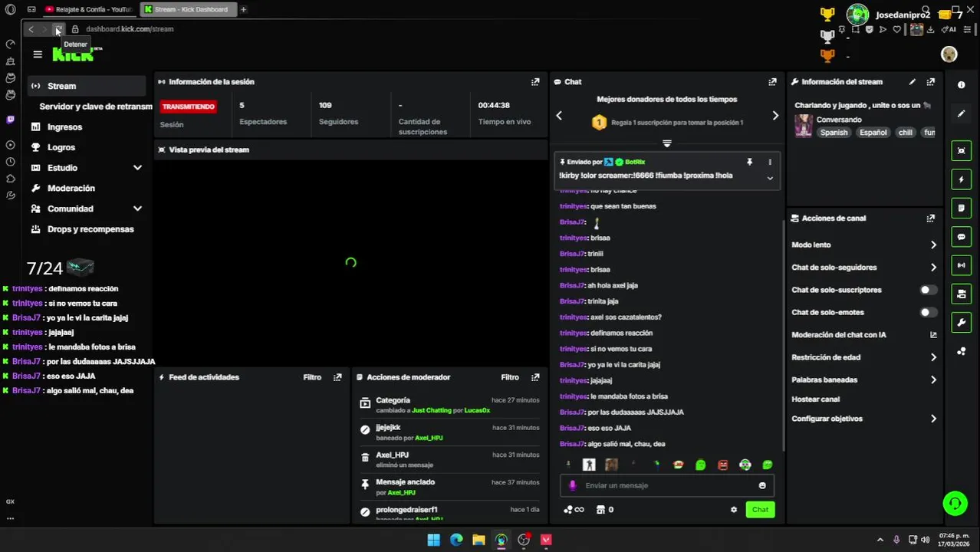Open chat settings gear icon
980x552 pixels.
tap(734, 510)
